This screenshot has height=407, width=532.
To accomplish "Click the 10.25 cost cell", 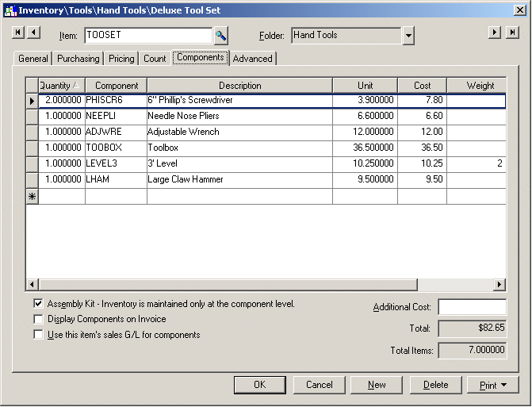I will (x=423, y=164).
